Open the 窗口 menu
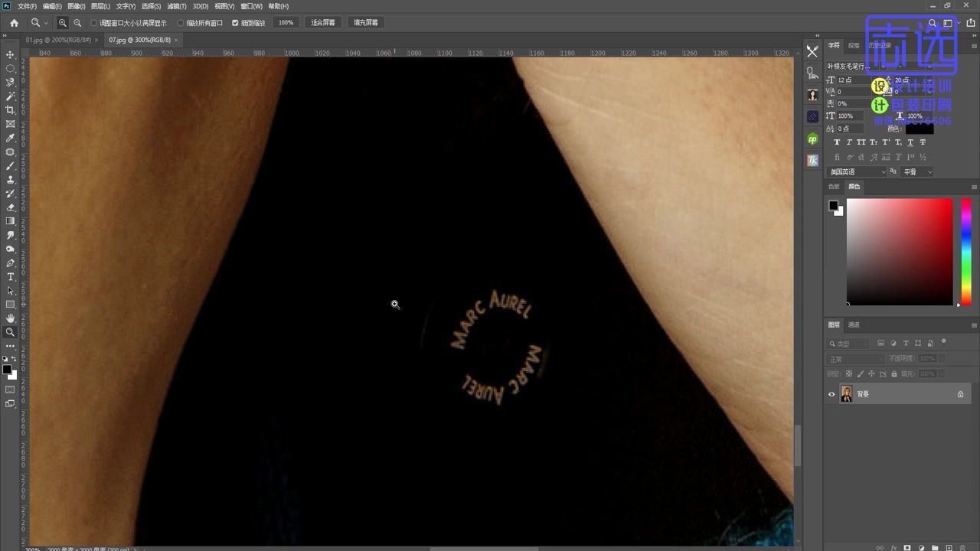 251,6
